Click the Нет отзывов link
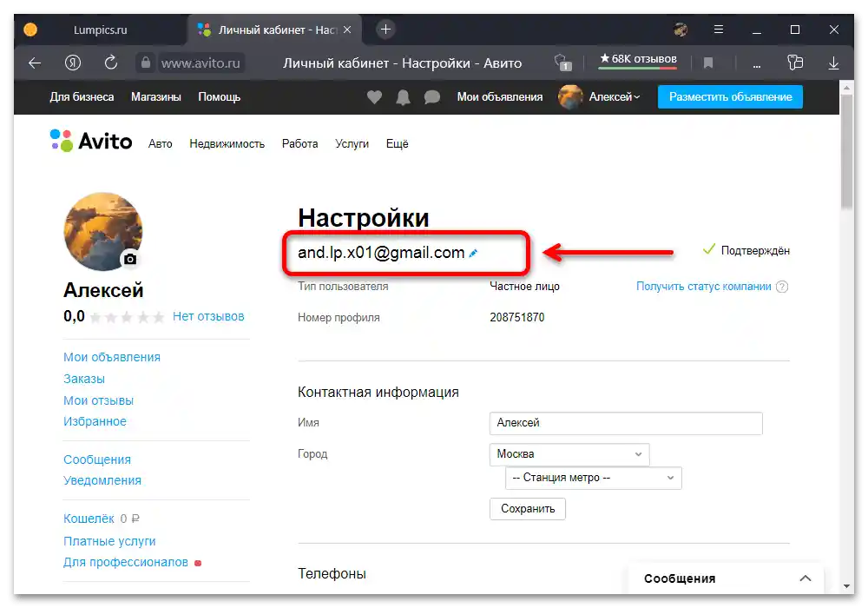Screen dimensions: 868x608 coord(208,317)
